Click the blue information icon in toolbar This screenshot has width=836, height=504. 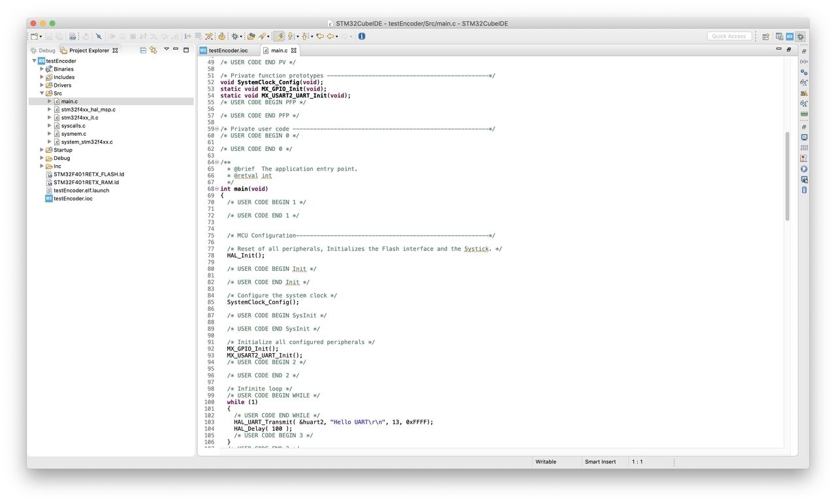click(x=361, y=37)
